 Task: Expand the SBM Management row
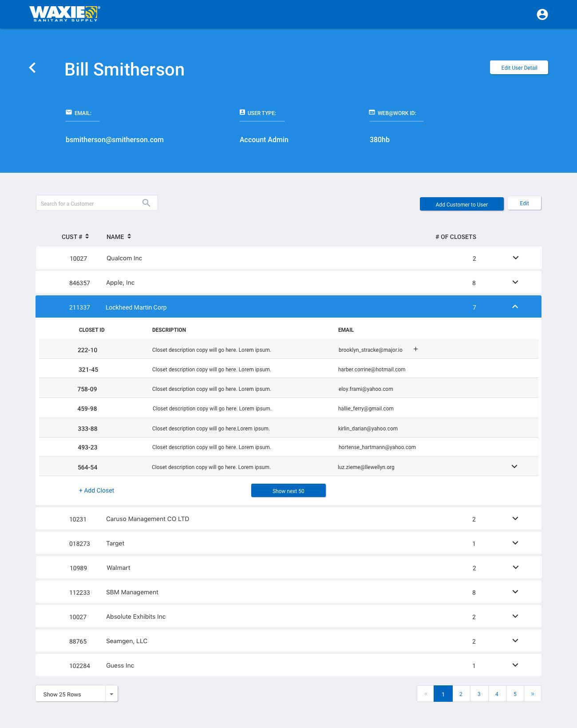[515, 592]
